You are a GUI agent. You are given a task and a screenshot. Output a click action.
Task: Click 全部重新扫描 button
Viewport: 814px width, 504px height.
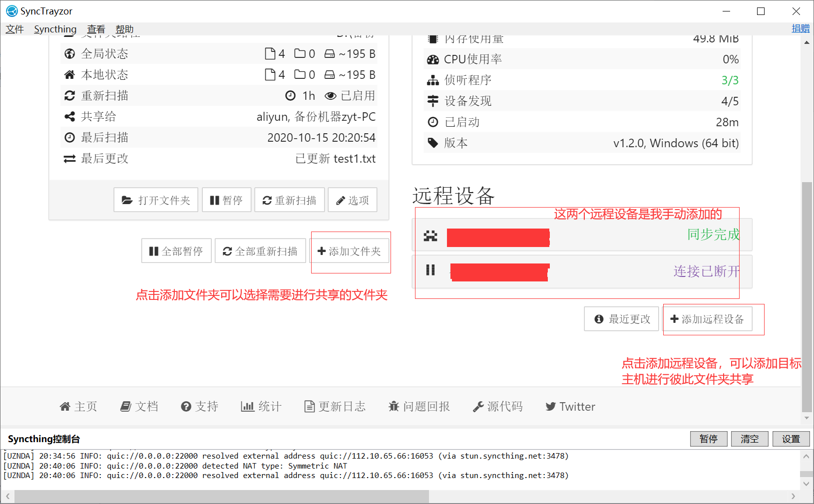click(260, 251)
